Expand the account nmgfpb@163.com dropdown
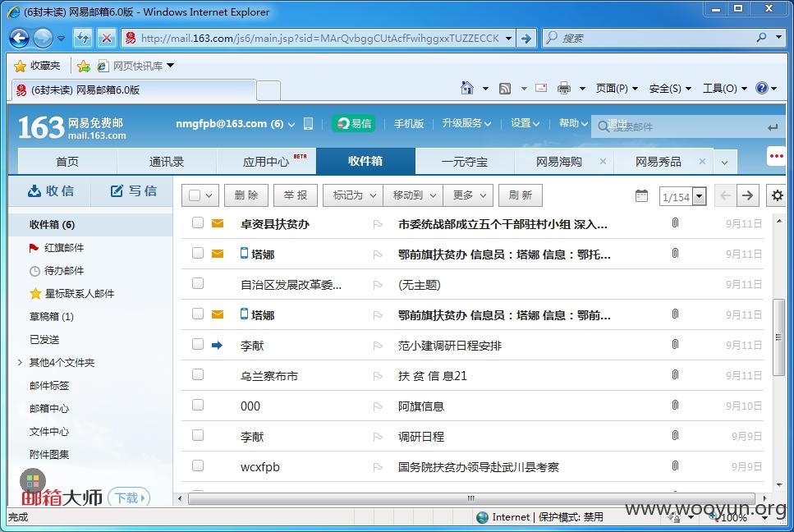The image size is (794, 532). point(291,125)
